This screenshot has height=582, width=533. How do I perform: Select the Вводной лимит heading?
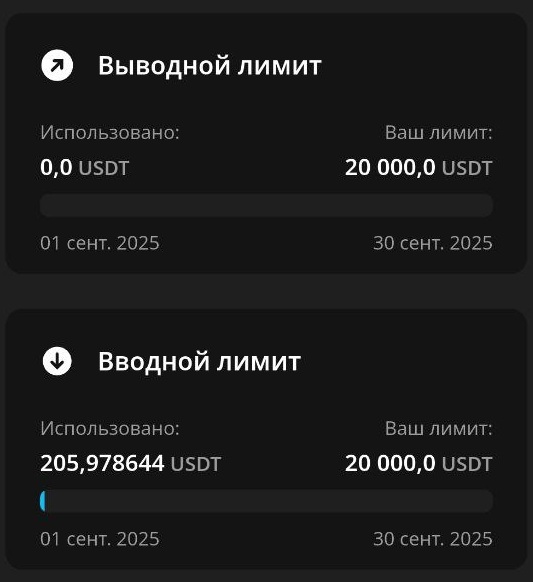pyautogui.click(x=199, y=361)
